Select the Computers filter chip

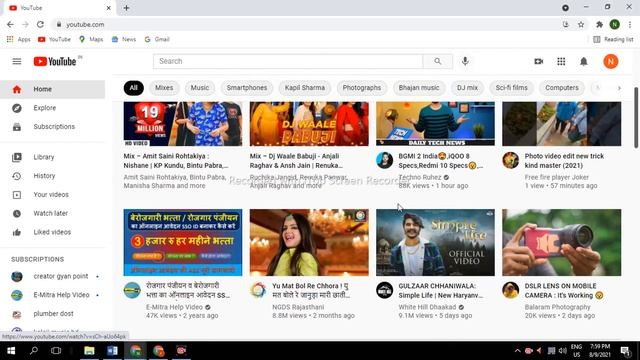562,88
